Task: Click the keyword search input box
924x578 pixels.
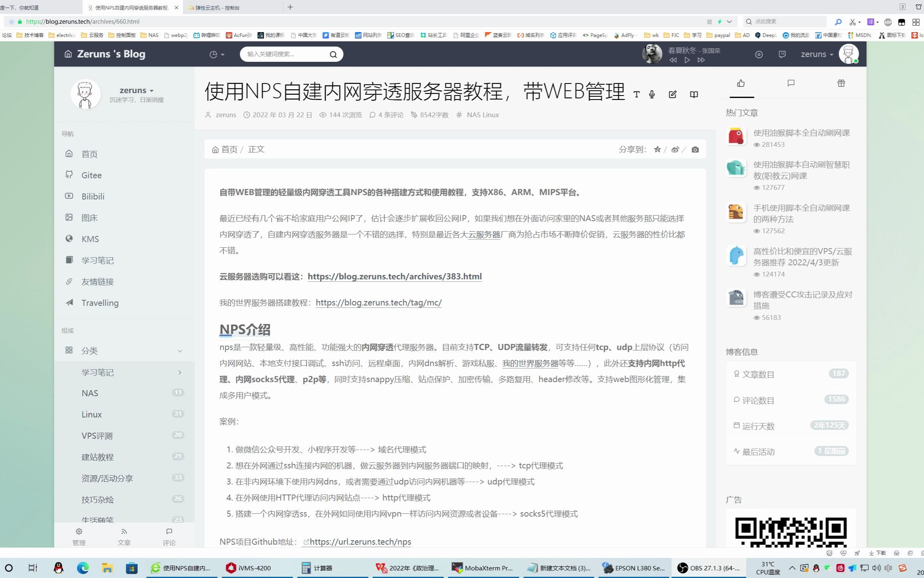Action: [x=285, y=54]
